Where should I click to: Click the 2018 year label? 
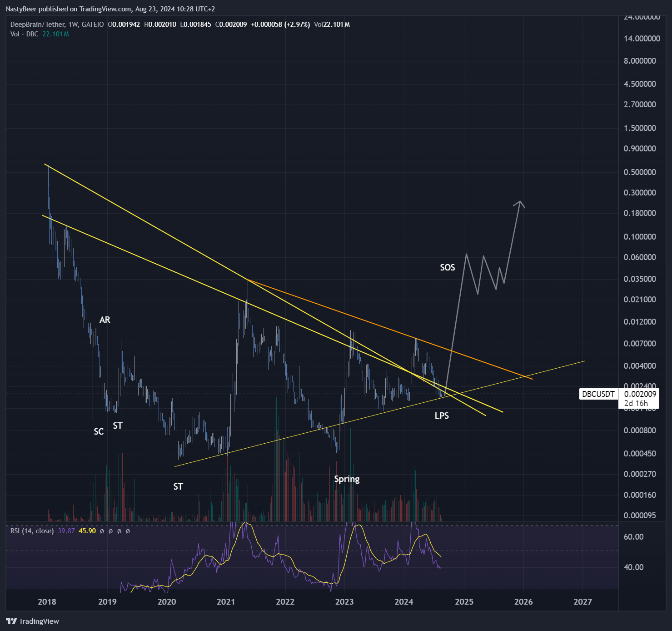47,602
